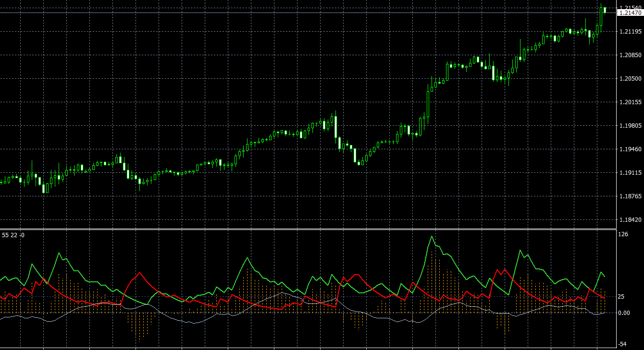Select the 1.21195 price axis label

point(630,32)
